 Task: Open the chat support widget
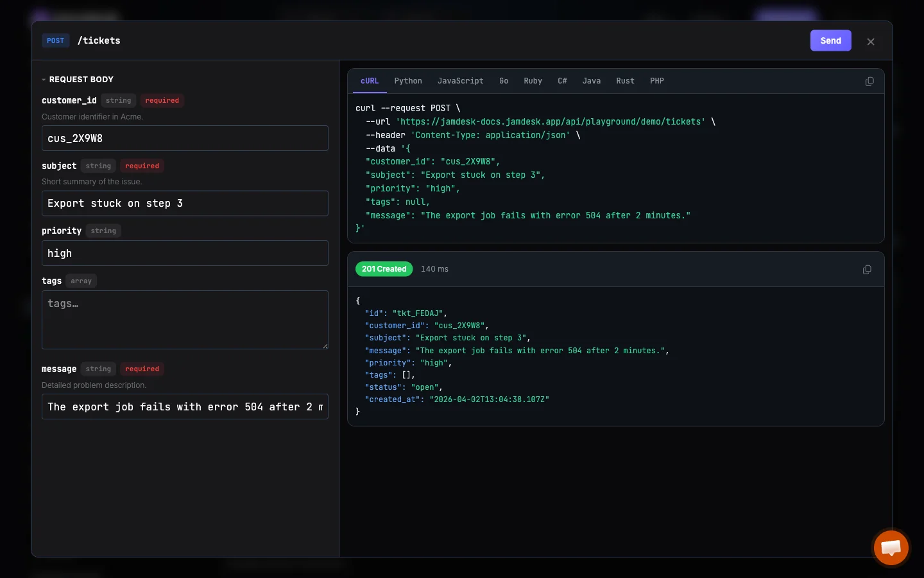click(x=891, y=548)
